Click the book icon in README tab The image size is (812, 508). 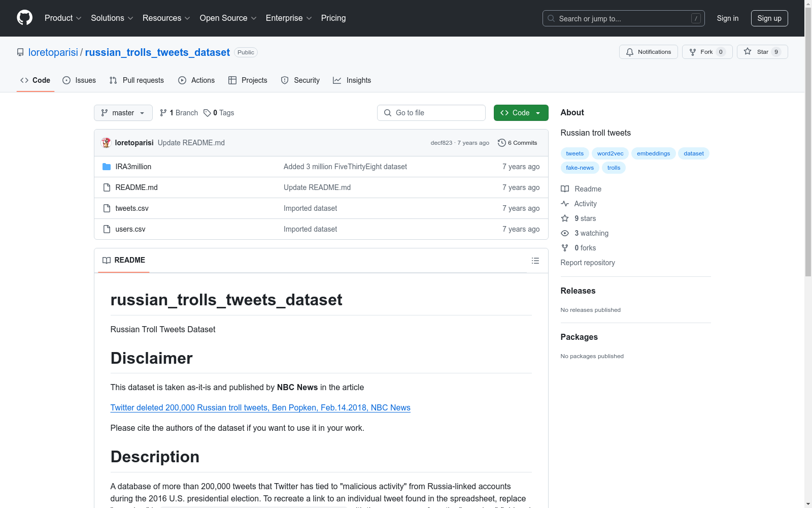click(x=107, y=260)
